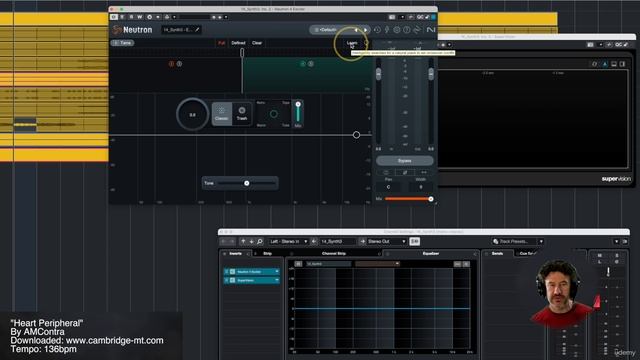Toggle the Write automation W button in plugin window
Viewport: 640px width, 360px height.
coord(140,17)
